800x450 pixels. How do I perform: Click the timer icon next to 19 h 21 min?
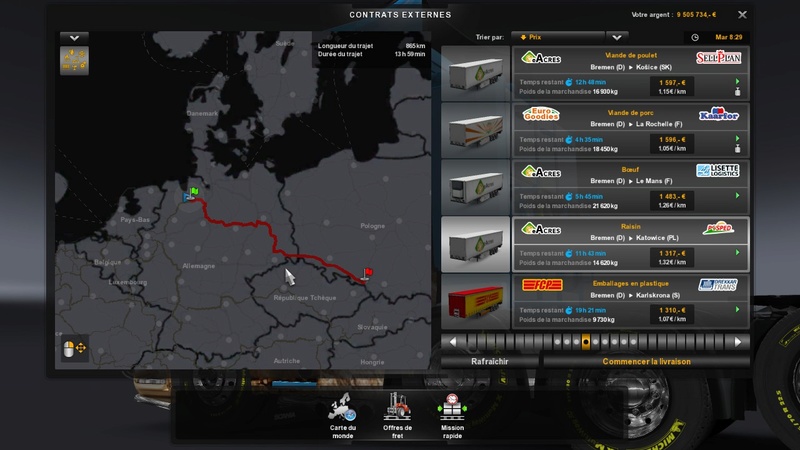click(569, 310)
